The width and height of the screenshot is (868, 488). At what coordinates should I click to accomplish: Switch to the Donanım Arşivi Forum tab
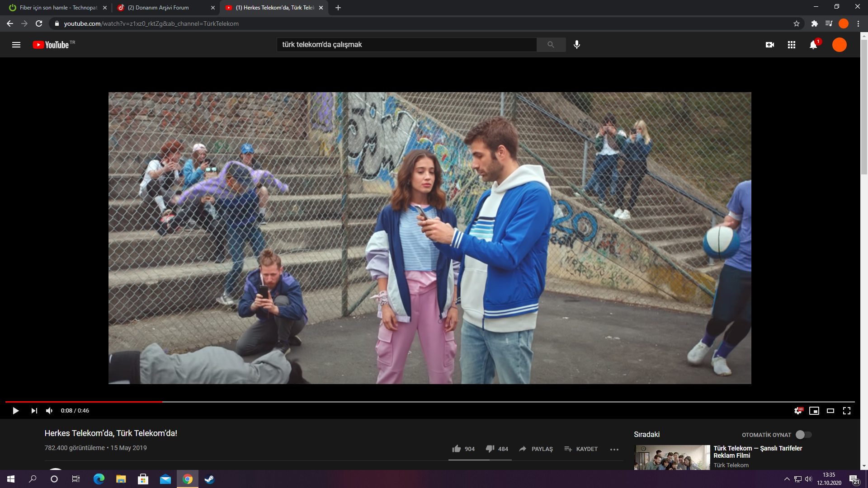point(165,8)
